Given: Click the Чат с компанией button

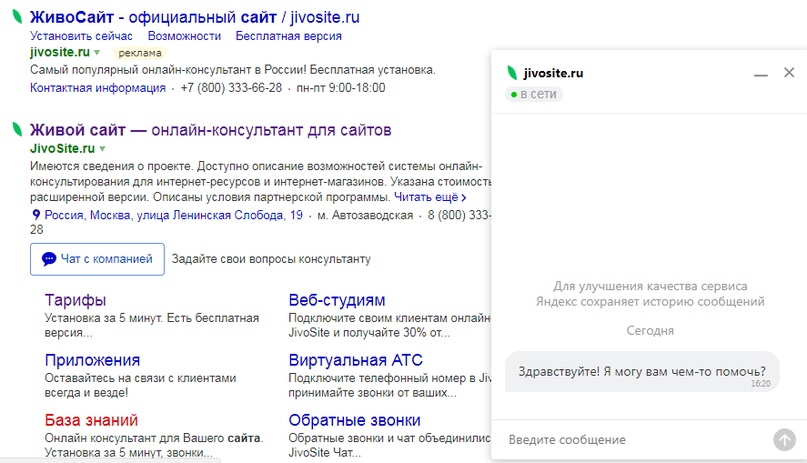Looking at the screenshot, I should coord(97,259).
